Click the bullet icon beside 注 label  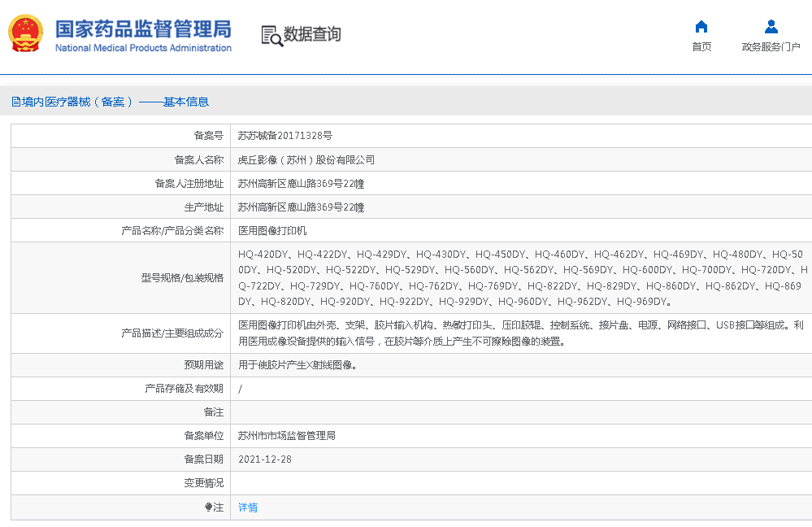[208, 507]
